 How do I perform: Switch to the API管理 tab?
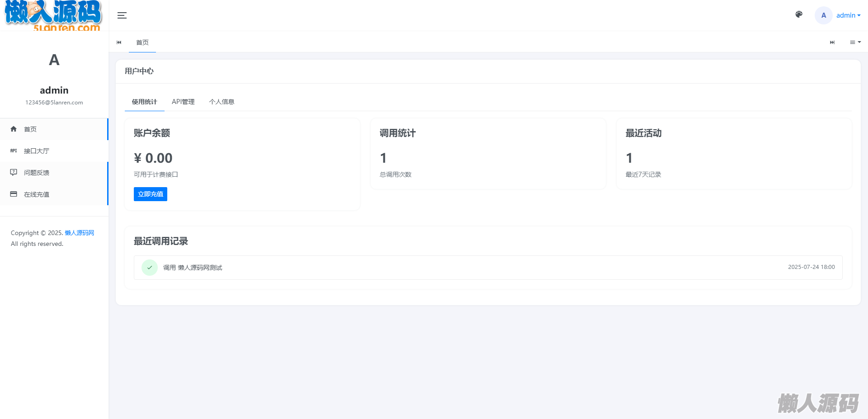tap(183, 102)
